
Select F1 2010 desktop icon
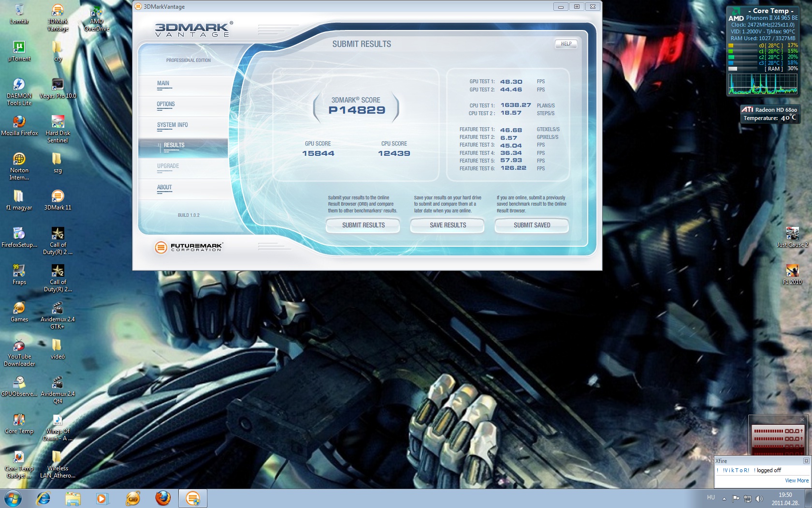pyautogui.click(x=792, y=275)
